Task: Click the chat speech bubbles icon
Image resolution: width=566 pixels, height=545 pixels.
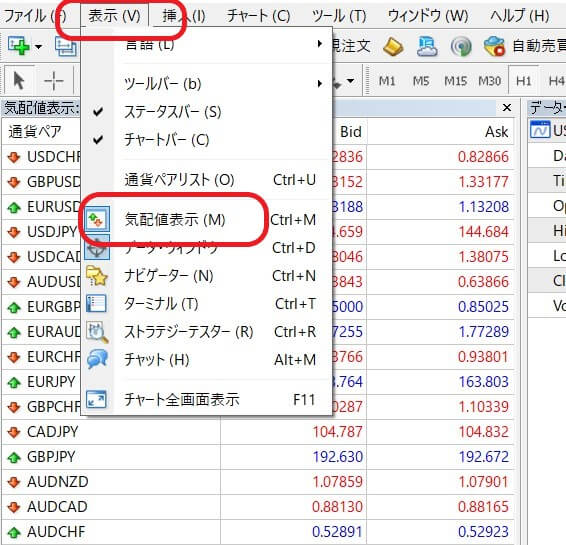Action: pos(97,359)
